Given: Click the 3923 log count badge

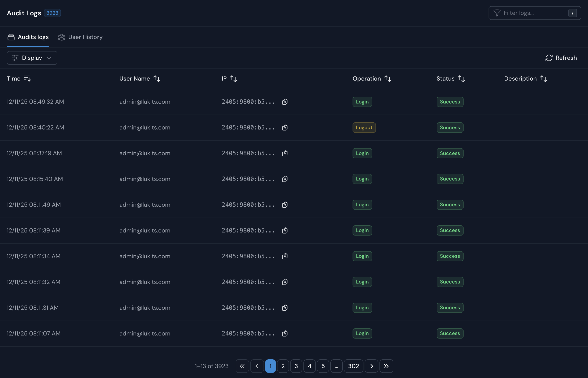Looking at the screenshot, I should (x=52, y=13).
